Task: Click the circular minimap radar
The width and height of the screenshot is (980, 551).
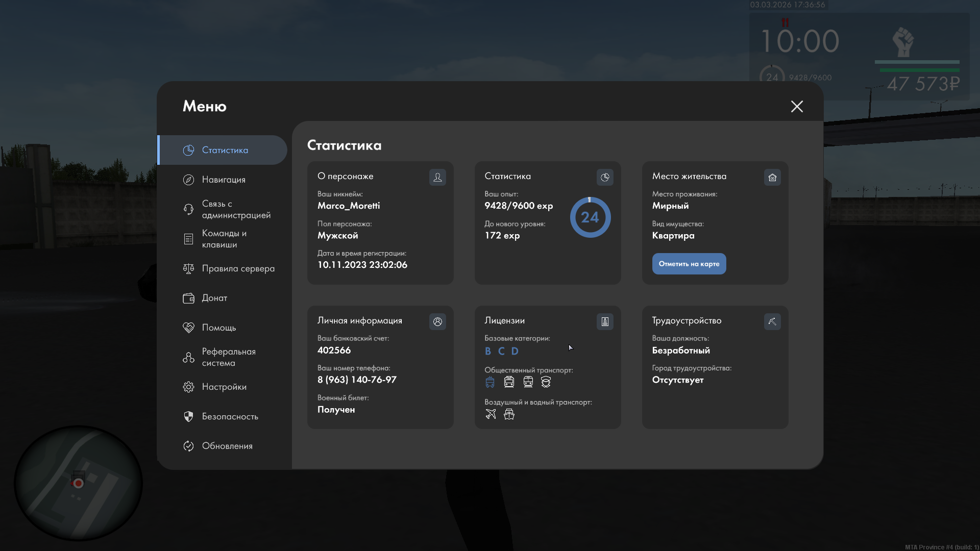Action: point(78,483)
